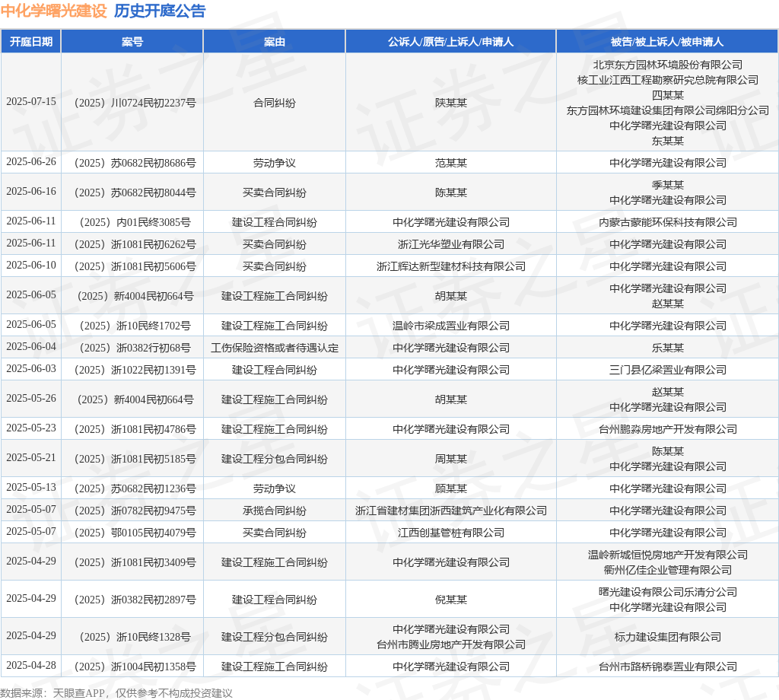Select case number (2025)浙0382民初2897号
The image size is (779, 700).
point(135,600)
